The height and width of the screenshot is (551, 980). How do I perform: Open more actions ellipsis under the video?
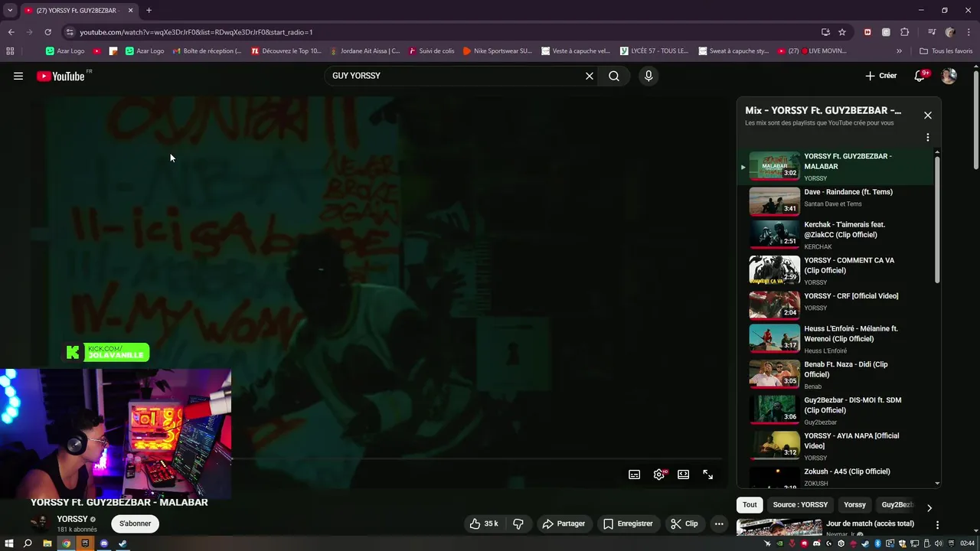pos(719,523)
